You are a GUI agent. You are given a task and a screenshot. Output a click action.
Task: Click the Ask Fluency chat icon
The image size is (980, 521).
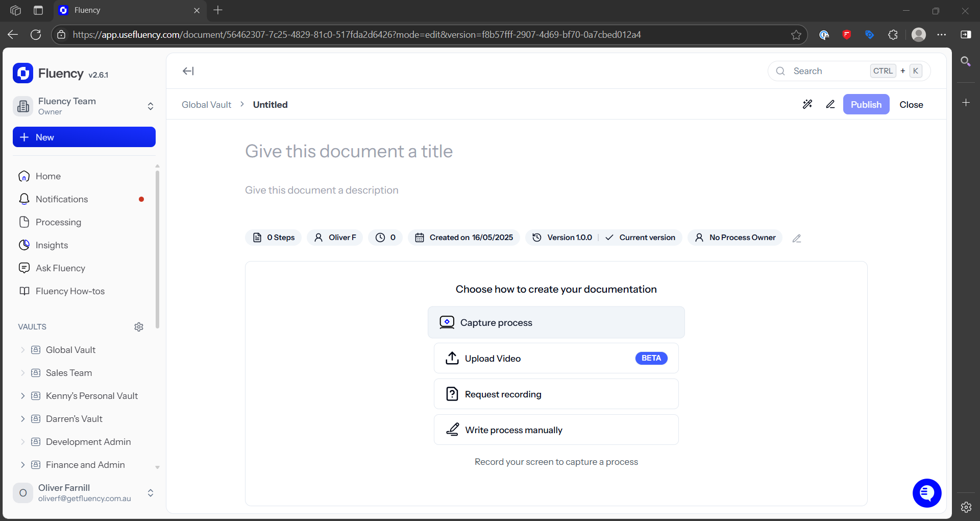(x=24, y=268)
